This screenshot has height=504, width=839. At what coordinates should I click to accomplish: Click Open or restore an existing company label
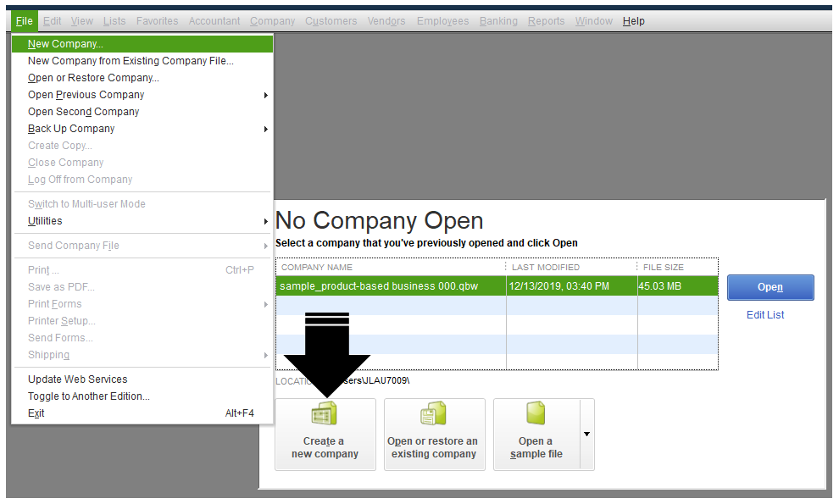[433, 448]
